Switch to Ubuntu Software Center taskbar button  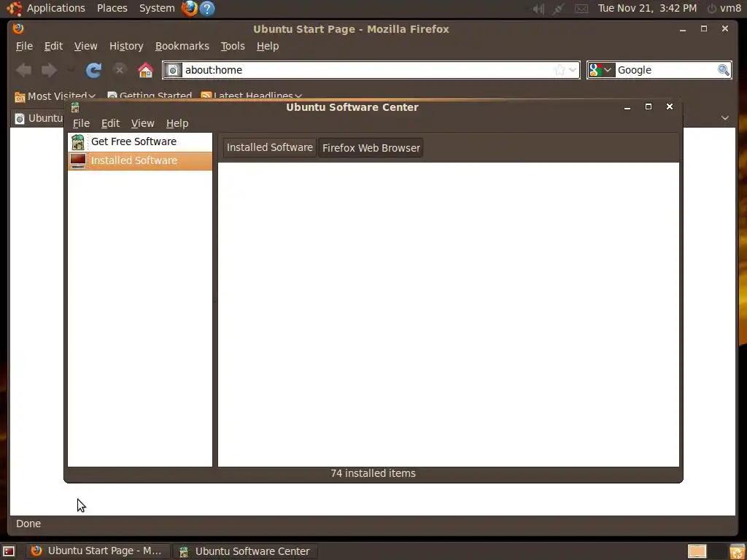point(244,551)
